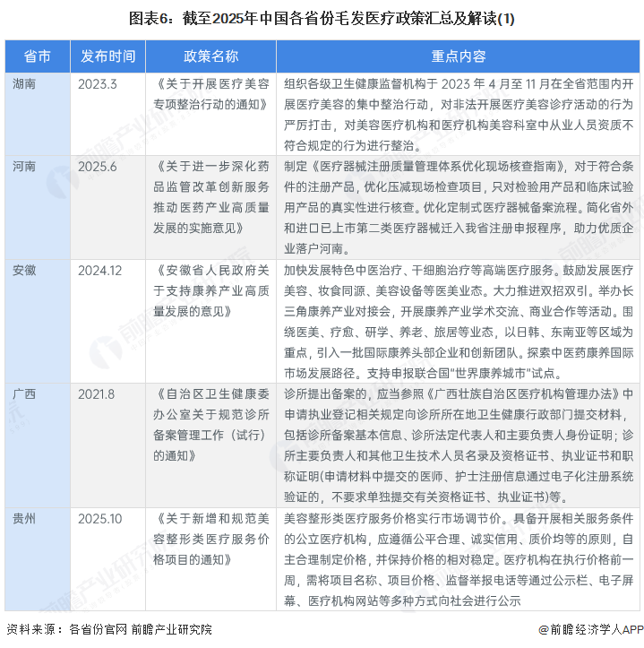Select the 安徽 row's key content cell
The image size is (644, 648).
click(458, 321)
